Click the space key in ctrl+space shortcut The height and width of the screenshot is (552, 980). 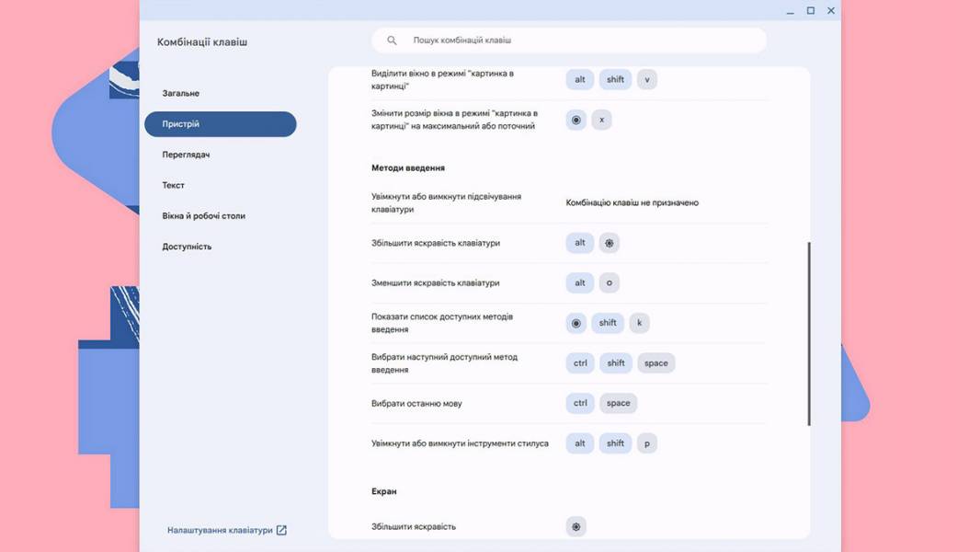click(618, 403)
